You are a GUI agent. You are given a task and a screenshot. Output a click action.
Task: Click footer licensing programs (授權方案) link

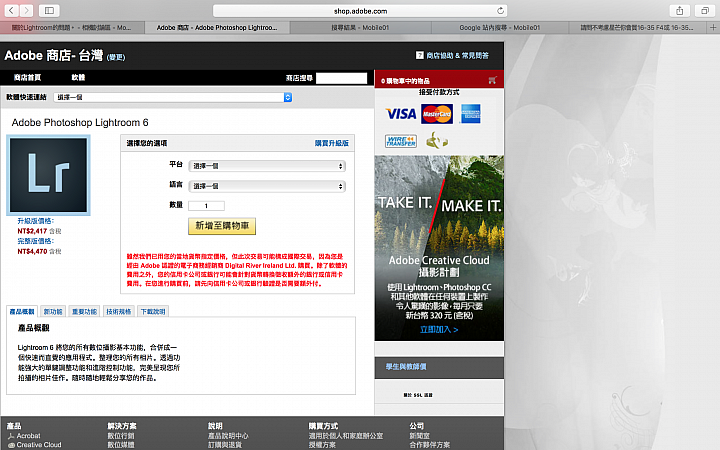[322, 445]
